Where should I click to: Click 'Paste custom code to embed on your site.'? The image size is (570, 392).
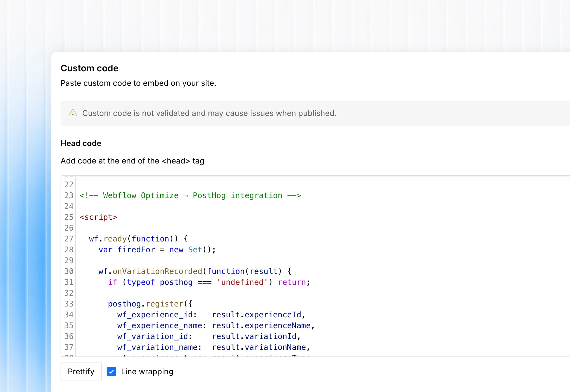[138, 83]
